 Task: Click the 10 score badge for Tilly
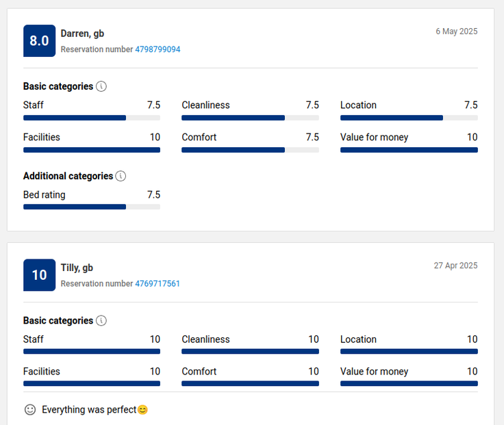(x=39, y=275)
